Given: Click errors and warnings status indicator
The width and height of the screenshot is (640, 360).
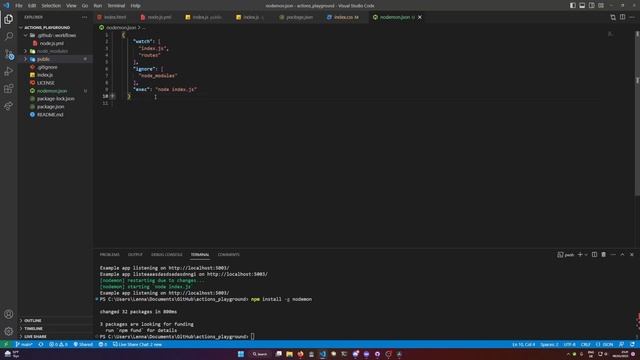Looking at the screenshot, I should (x=58, y=344).
